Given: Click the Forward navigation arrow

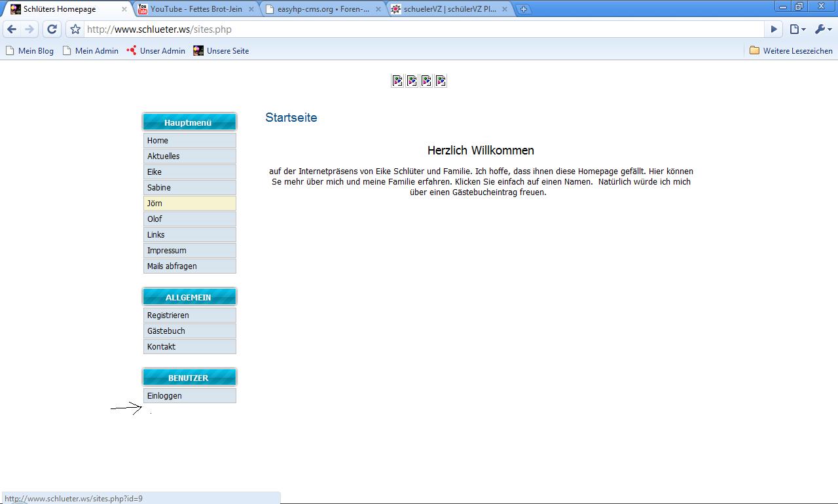Looking at the screenshot, I should [29, 29].
